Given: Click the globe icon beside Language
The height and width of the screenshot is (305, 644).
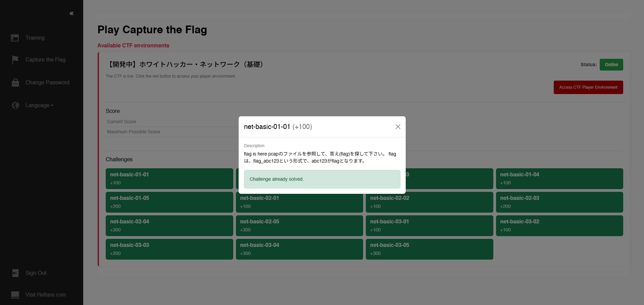Looking at the screenshot, I should [15, 105].
